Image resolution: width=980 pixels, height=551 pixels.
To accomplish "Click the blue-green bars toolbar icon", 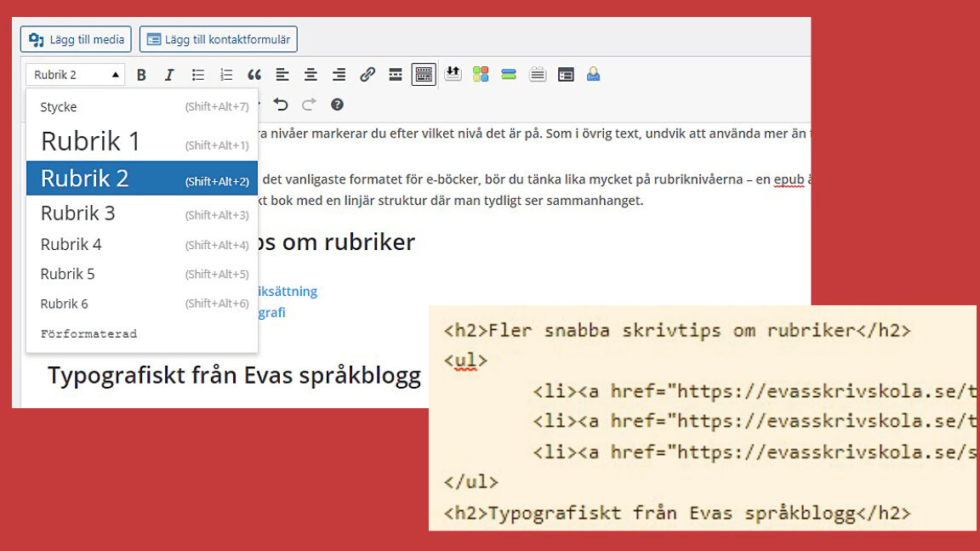I will [509, 74].
